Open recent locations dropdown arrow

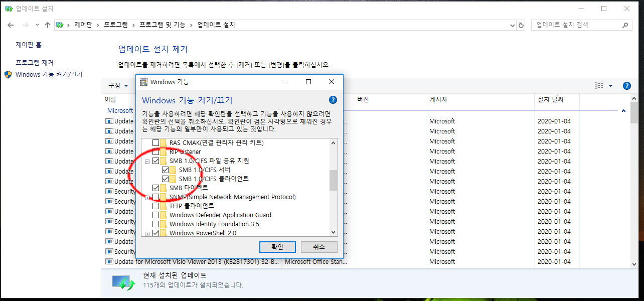click(37, 25)
